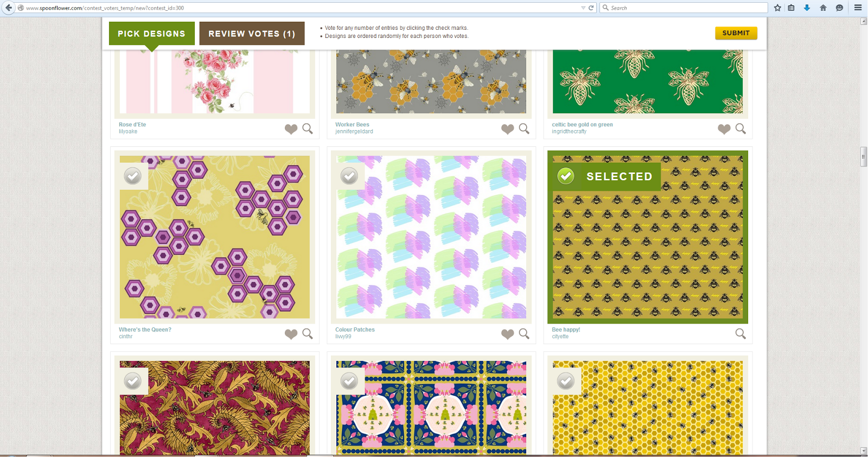Image resolution: width=868 pixels, height=458 pixels.
Task: Open designer cityette profile link
Action: pyautogui.click(x=560, y=337)
